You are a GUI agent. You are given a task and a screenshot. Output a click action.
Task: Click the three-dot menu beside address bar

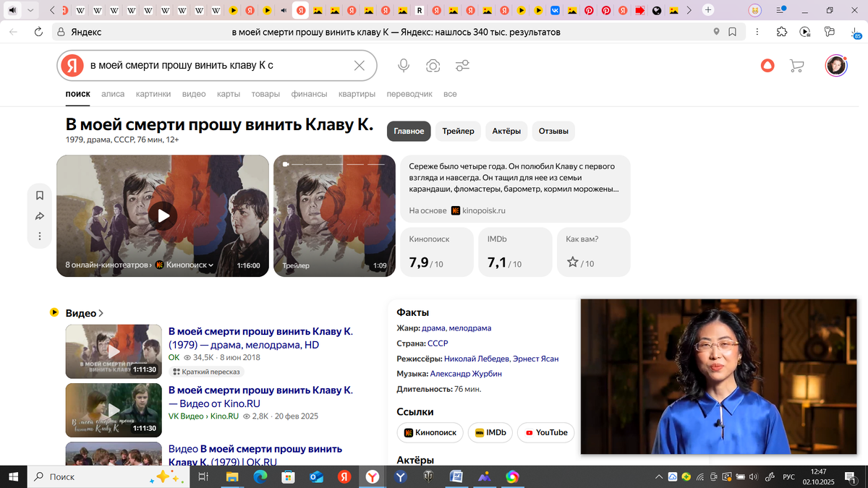coord(757,32)
